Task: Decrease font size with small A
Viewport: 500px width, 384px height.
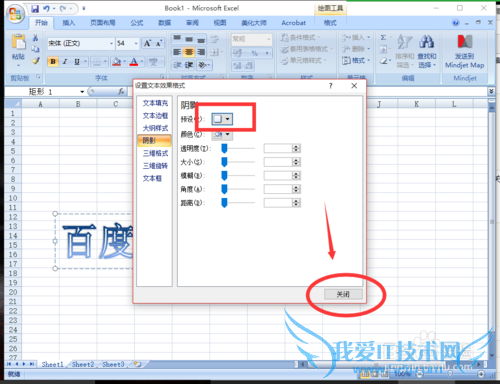Action: point(159,43)
